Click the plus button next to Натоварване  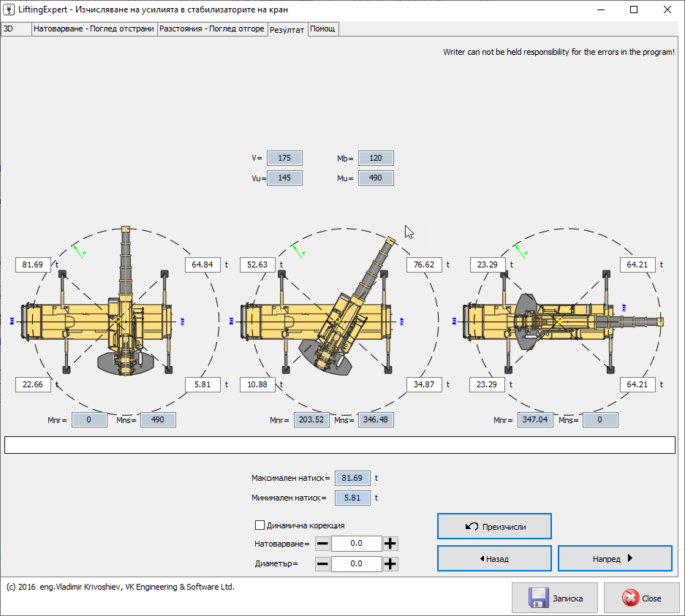point(390,544)
